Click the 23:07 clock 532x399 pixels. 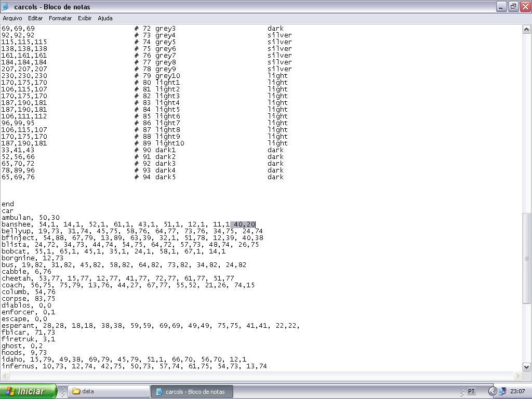517,391
